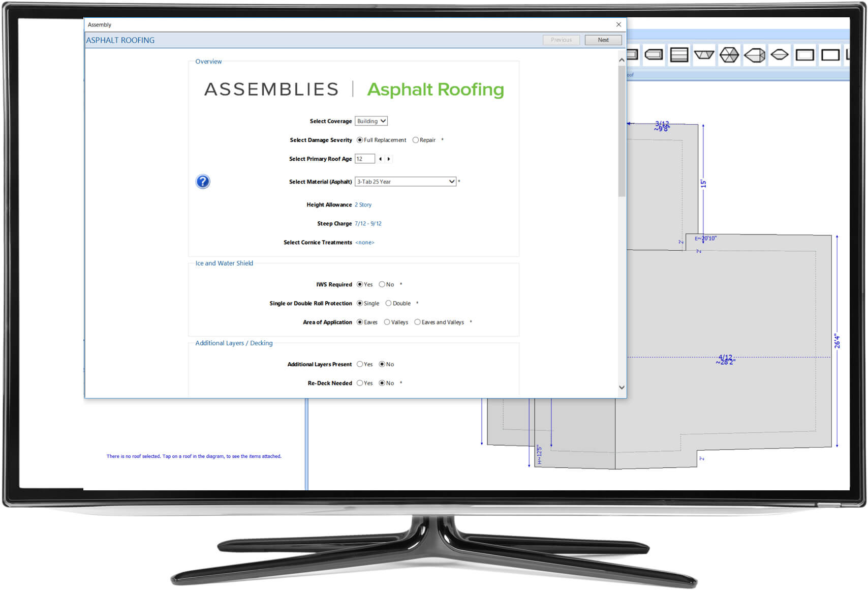Click the 26'4" dimension label in diagram
This screenshot has height=590, width=868.
(837, 341)
